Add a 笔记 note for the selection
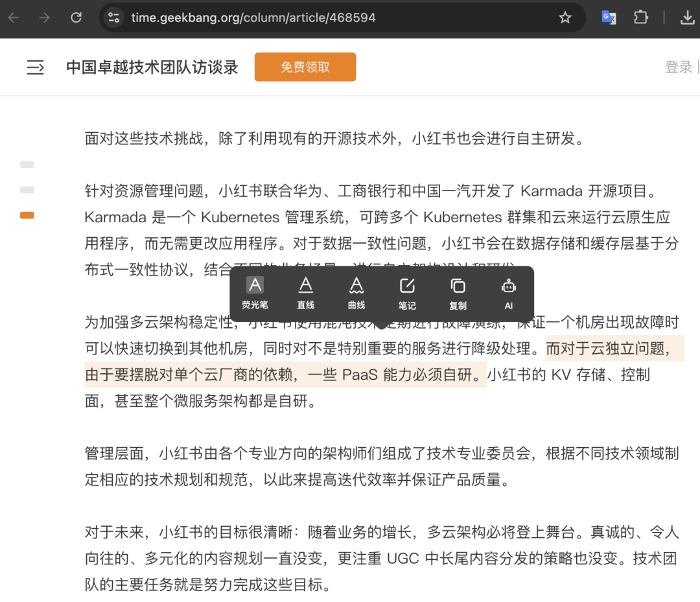Viewport: 700px width, 602px height. point(407,293)
